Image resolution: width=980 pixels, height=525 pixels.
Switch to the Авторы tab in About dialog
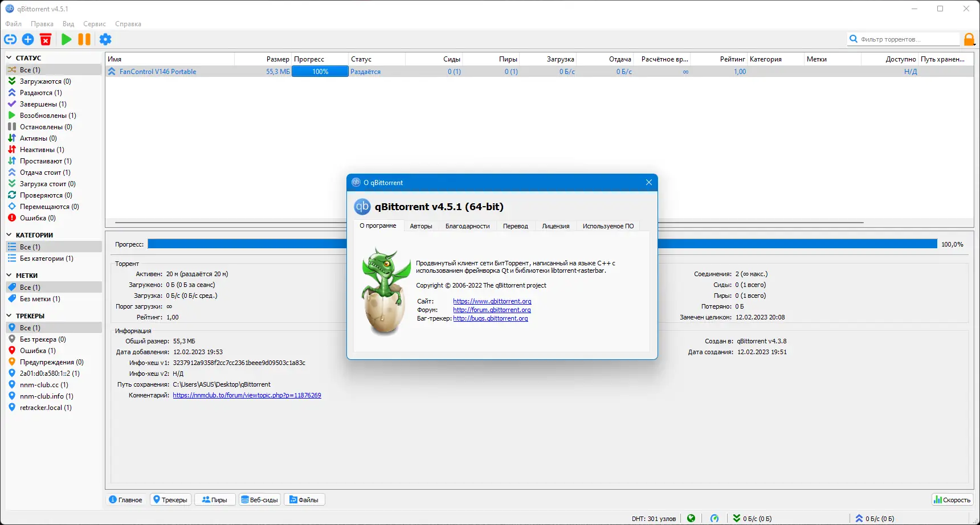[421, 226]
